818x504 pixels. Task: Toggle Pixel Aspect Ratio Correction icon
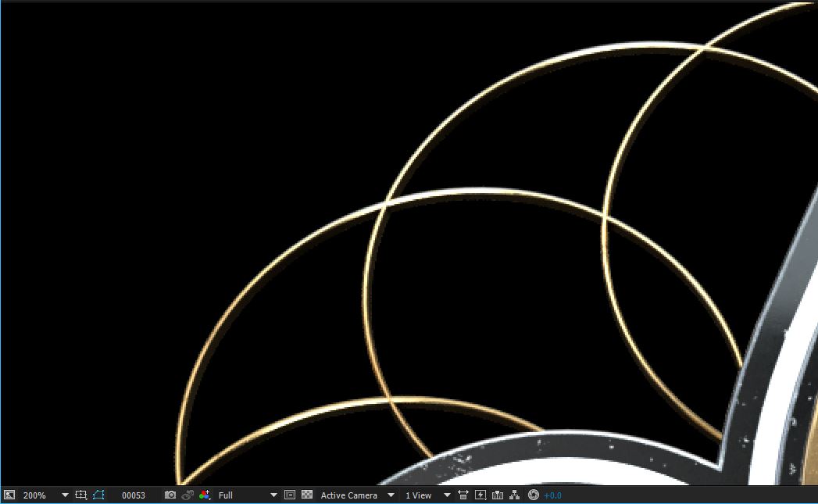463,495
